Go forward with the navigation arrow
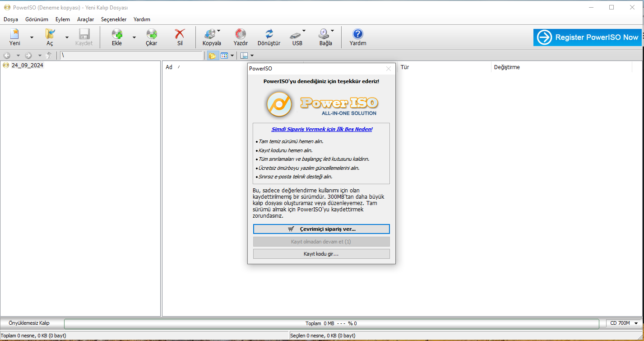Viewport: 644px width, 341px height. 28,56
